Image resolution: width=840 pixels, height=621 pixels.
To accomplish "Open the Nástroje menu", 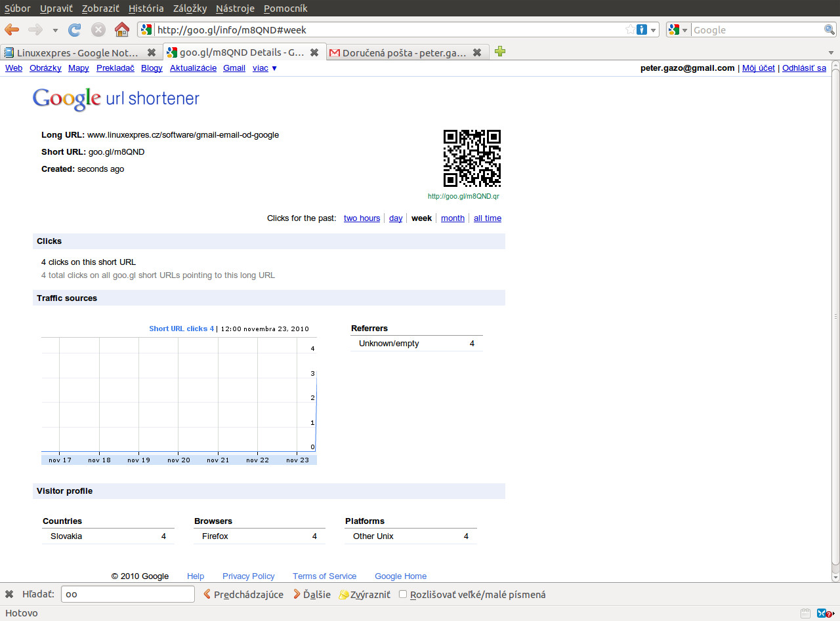I will pos(235,9).
